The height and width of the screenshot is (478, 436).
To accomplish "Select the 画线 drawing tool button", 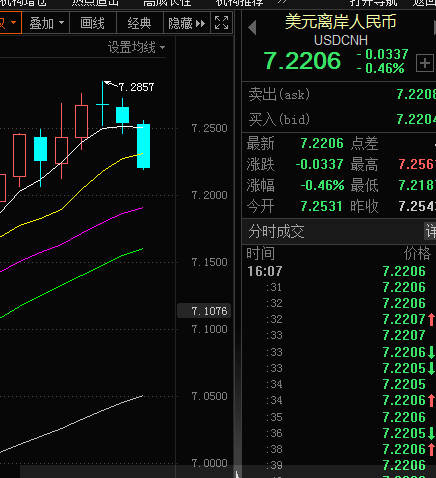I will point(93,23).
